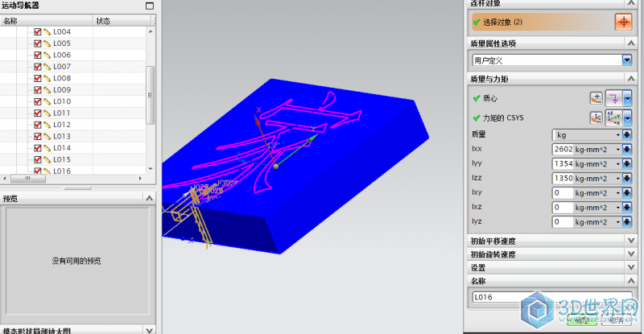This screenshot has width=644, height=334.
Task: Click the Iyz value field
Action: [x=563, y=222]
